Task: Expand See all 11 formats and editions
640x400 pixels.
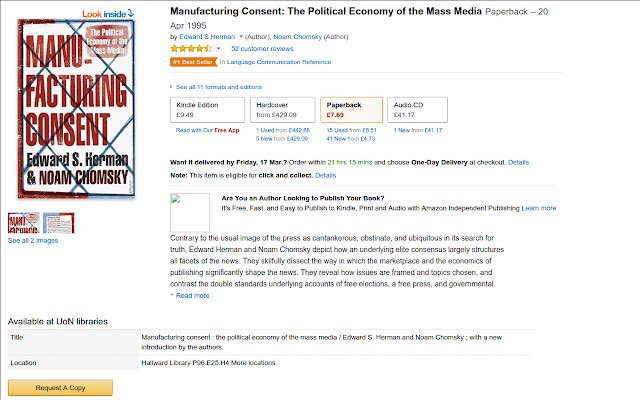Action: point(216,87)
